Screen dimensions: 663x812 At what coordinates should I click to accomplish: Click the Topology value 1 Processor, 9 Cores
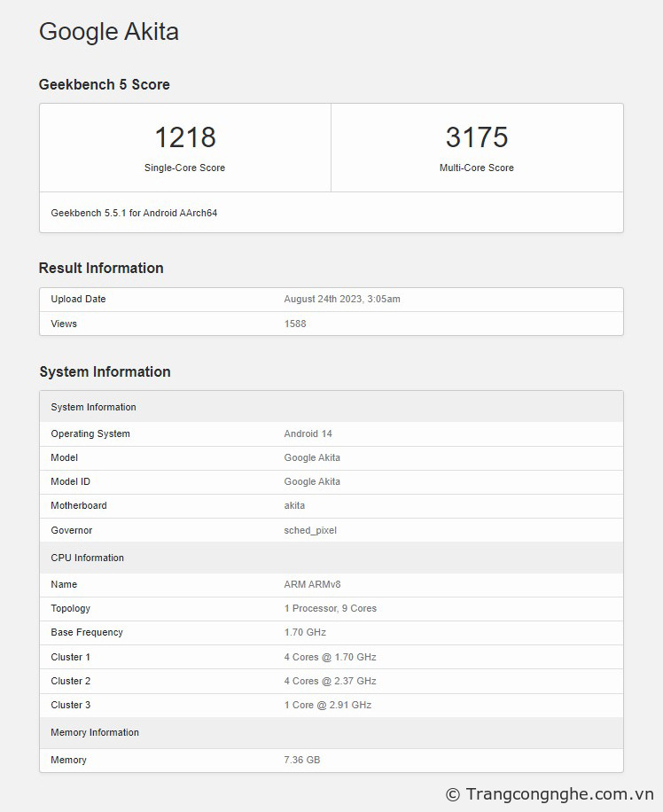point(330,608)
